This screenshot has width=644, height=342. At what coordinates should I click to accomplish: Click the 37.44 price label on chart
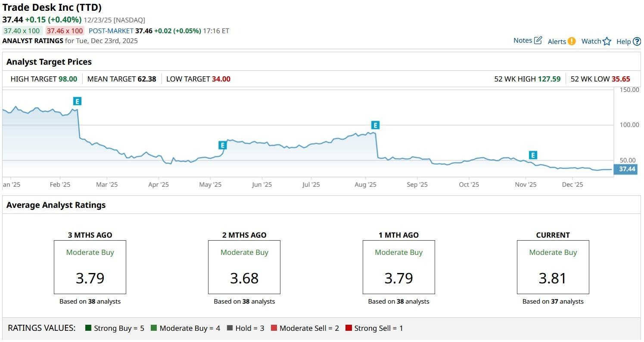click(626, 169)
